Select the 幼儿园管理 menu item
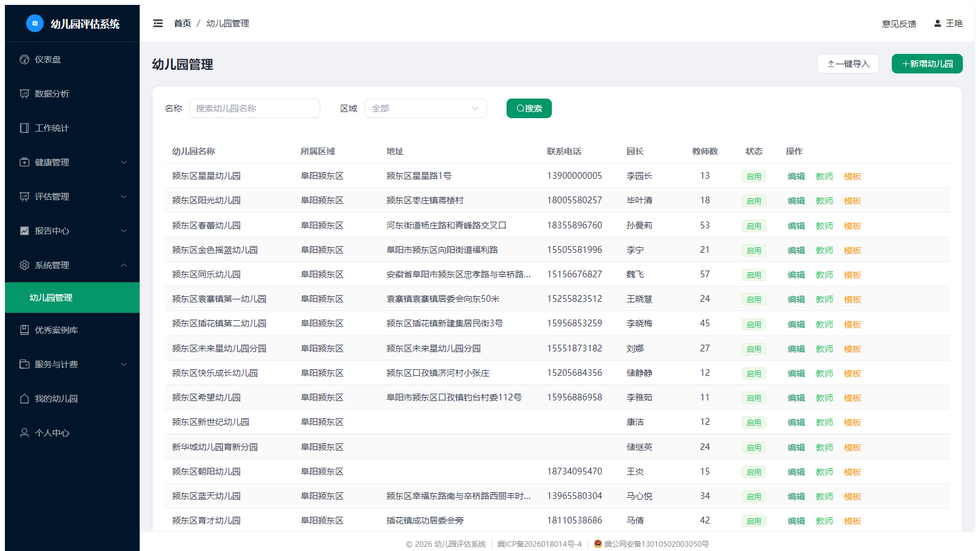Screen dimensions: 980x551 (x=72, y=298)
